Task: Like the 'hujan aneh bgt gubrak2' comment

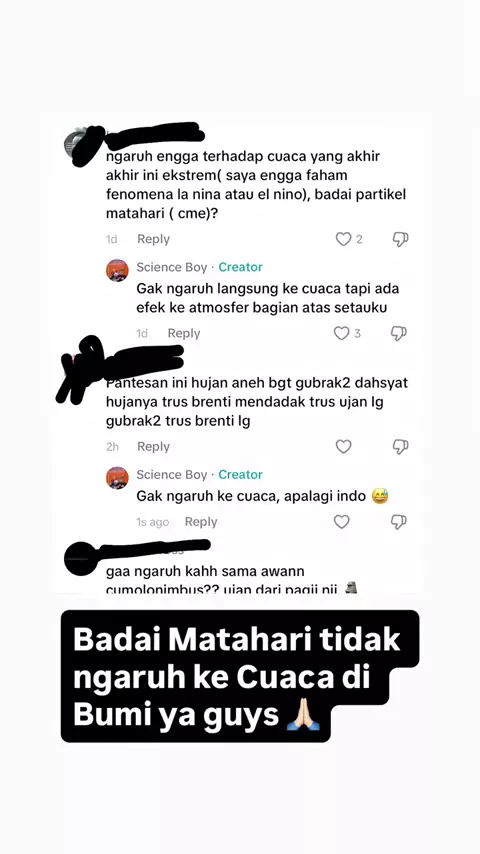Action: coord(343,447)
